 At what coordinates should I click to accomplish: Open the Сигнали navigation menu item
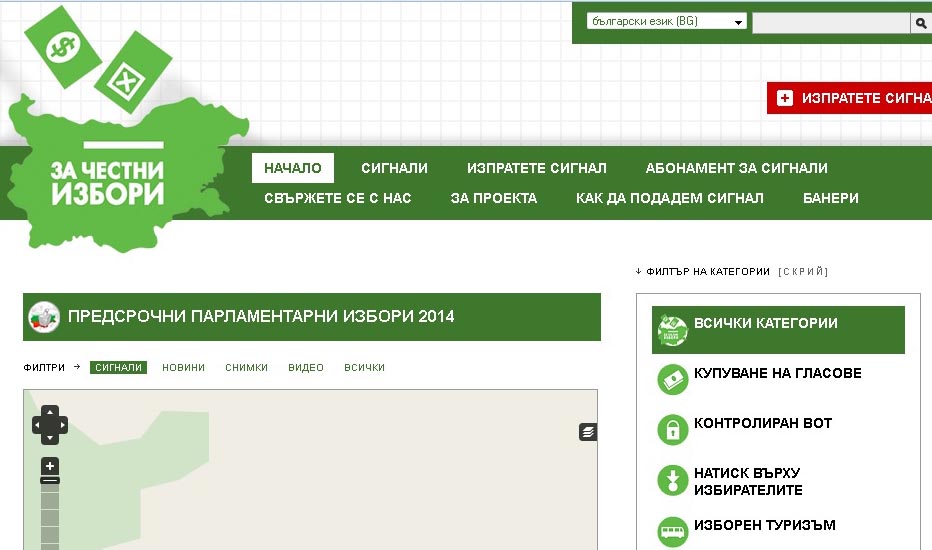394,168
